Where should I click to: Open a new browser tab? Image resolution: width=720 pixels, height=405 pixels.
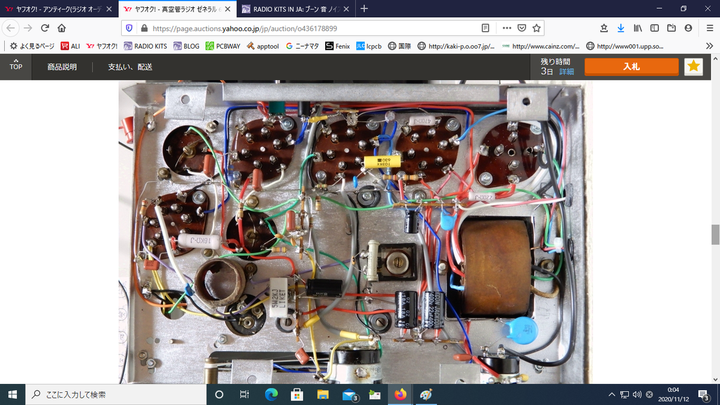tap(364, 8)
